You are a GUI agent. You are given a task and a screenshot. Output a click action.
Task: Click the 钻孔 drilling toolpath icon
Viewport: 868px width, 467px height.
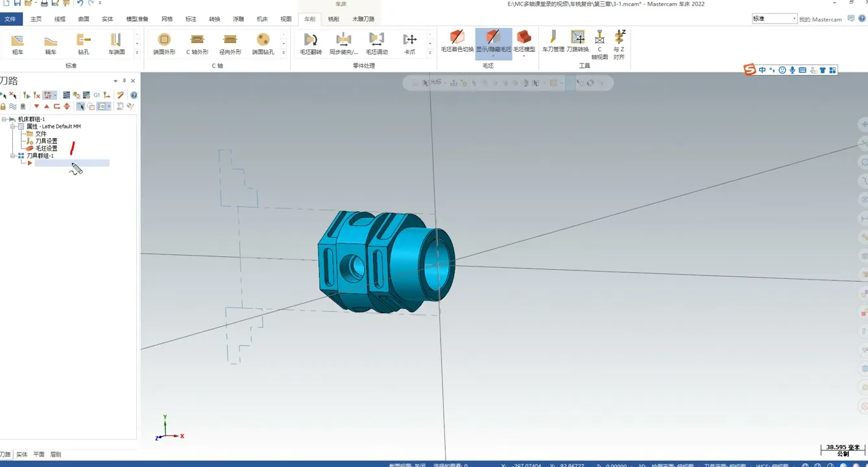click(x=84, y=43)
